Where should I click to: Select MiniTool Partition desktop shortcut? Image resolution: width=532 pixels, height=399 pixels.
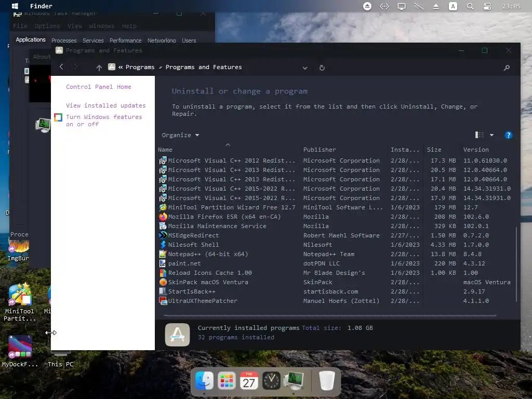[19, 302]
